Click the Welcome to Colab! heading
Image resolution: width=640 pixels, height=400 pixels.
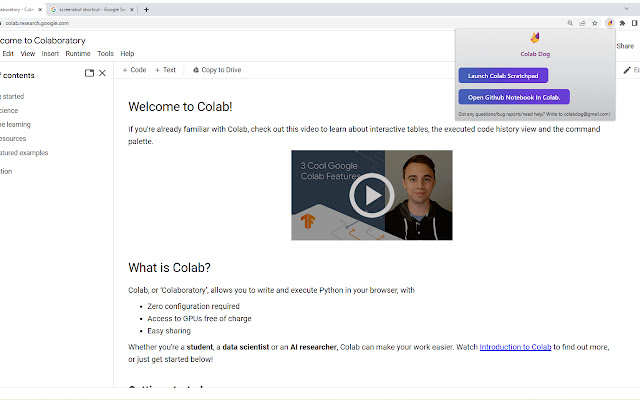(180, 107)
